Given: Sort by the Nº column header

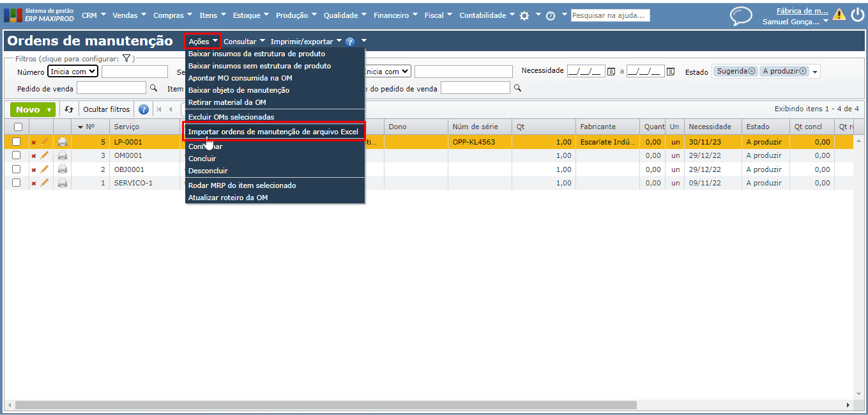Looking at the screenshot, I should (x=90, y=127).
